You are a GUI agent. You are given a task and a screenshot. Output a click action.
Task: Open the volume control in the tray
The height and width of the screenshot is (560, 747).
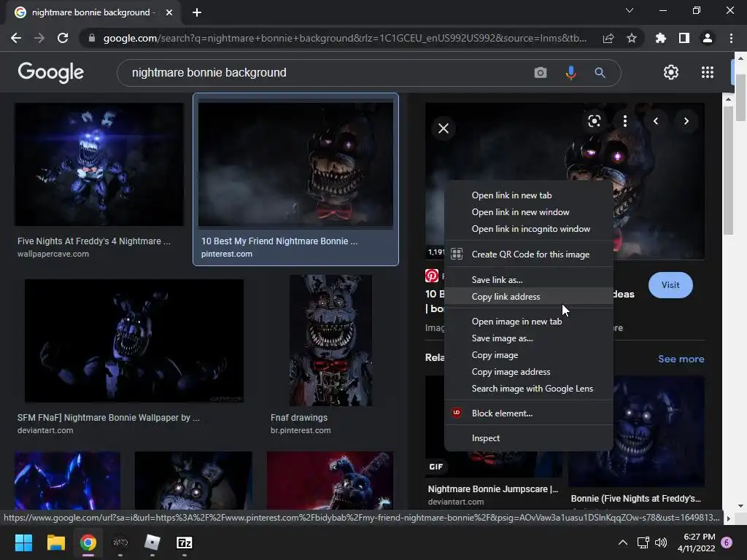click(661, 542)
